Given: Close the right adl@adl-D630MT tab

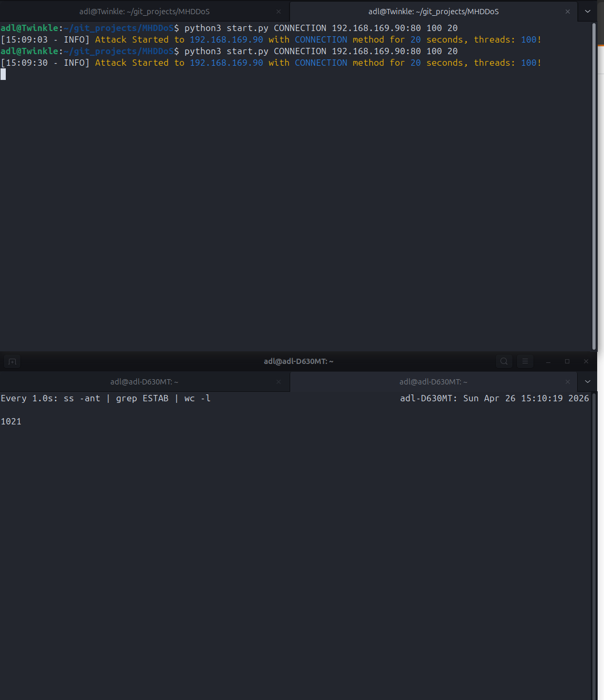Looking at the screenshot, I should [x=567, y=382].
